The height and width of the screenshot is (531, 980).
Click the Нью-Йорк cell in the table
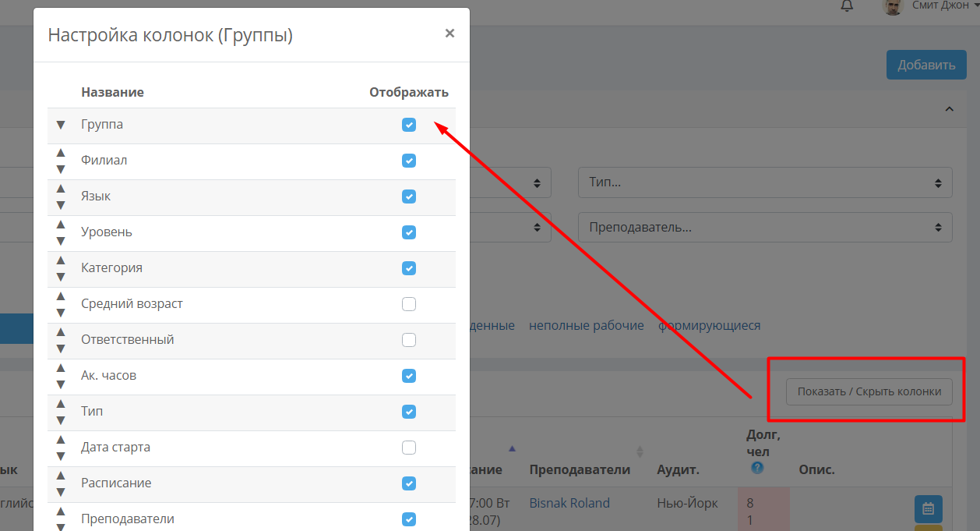click(x=688, y=503)
